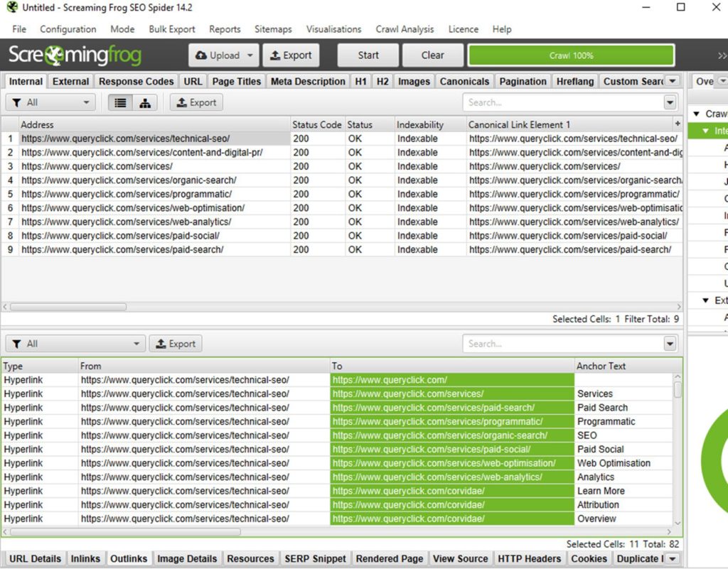Click the Screaming Frog logo
Image resolution: width=728 pixels, height=569 pixels.
tap(75, 55)
